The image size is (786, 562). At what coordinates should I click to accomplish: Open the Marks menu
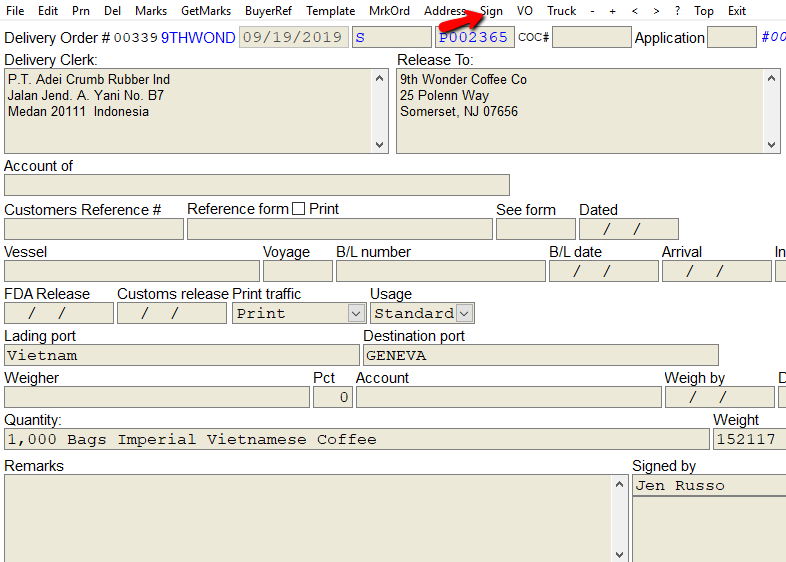coord(151,11)
